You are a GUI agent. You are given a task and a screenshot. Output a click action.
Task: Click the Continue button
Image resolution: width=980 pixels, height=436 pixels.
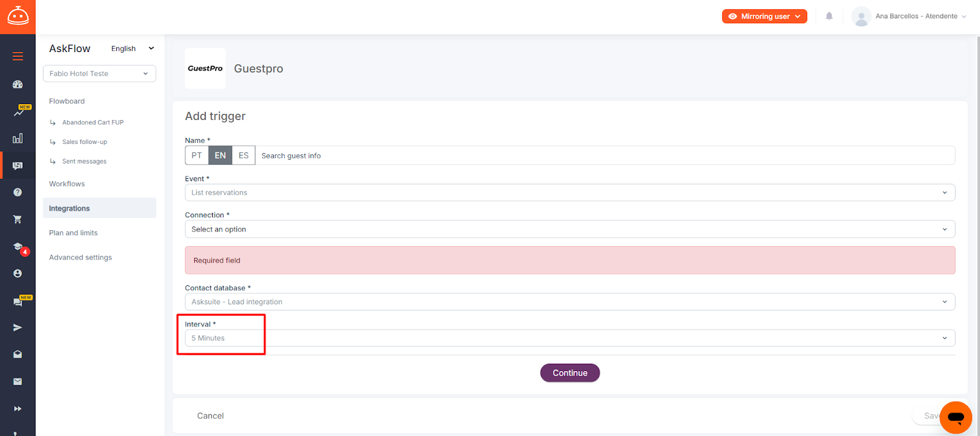click(570, 373)
